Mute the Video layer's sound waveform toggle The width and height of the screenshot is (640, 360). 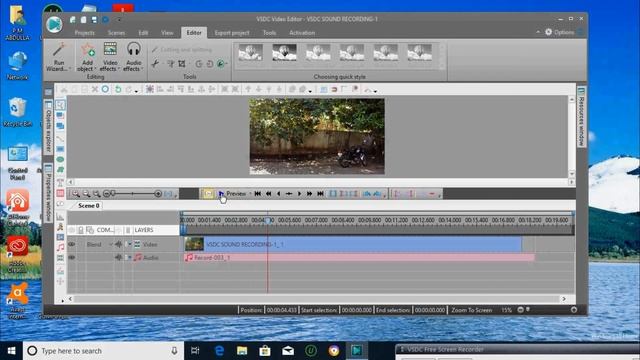(x=118, y=244)
